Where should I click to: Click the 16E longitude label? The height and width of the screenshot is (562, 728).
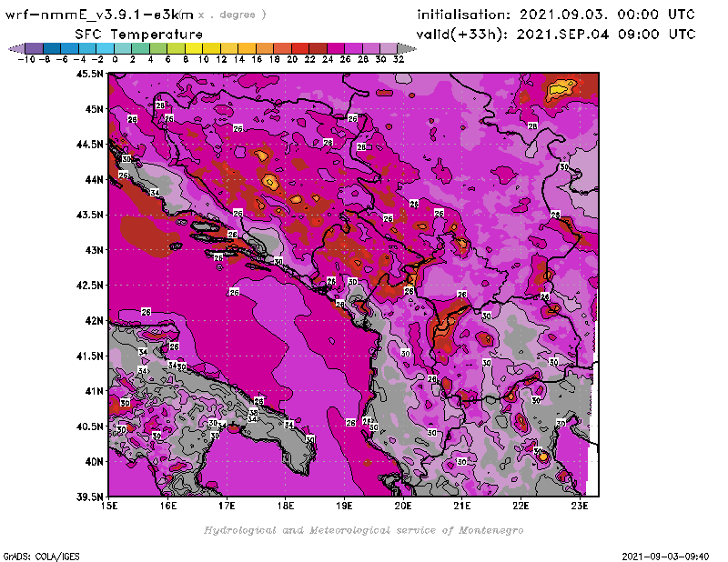168,506
